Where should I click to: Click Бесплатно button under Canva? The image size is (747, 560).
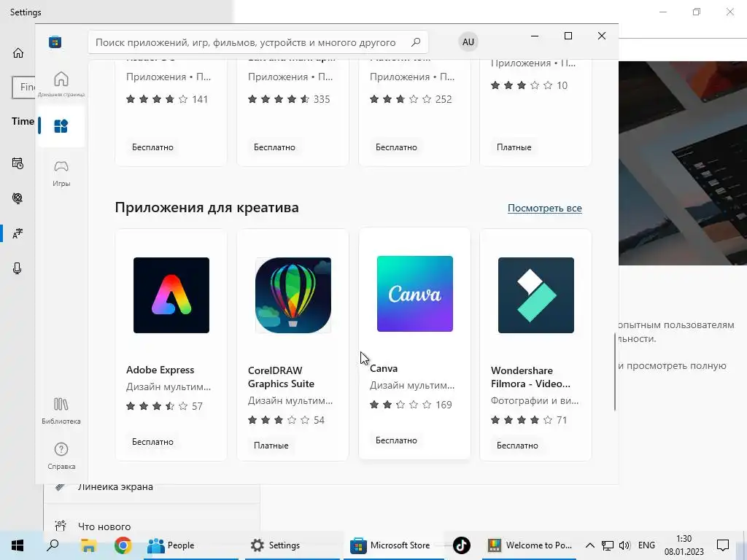pyautogui.click(x=396, y=440)
